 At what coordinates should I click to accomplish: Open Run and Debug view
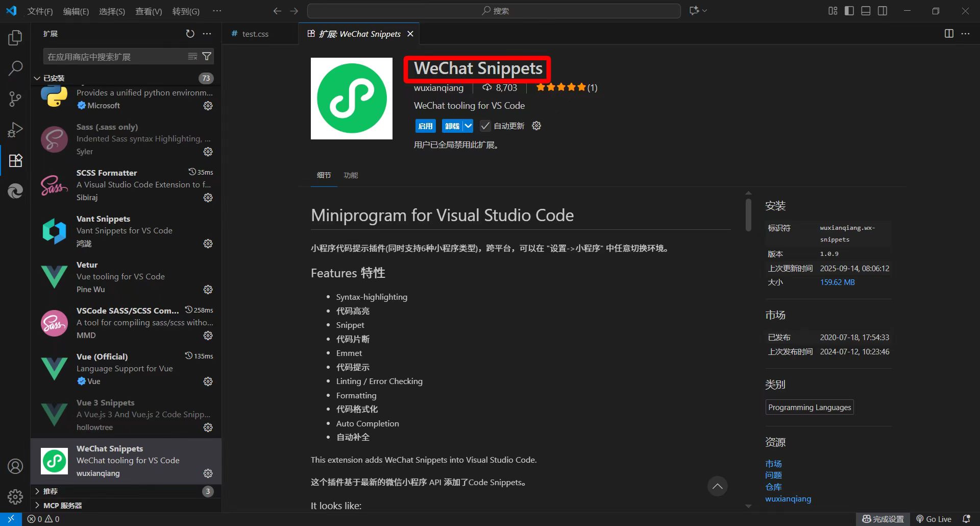click(15, 130)
